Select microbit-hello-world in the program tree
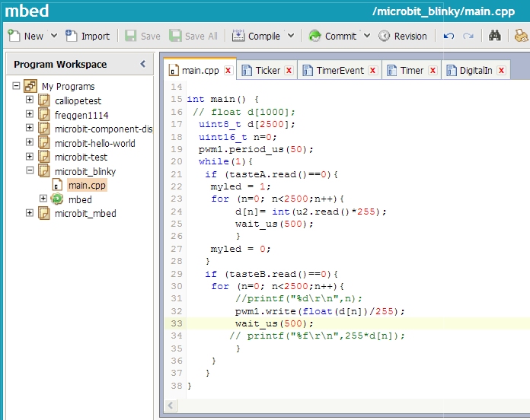This screenshot has height=420, width=530. [94, 143]
